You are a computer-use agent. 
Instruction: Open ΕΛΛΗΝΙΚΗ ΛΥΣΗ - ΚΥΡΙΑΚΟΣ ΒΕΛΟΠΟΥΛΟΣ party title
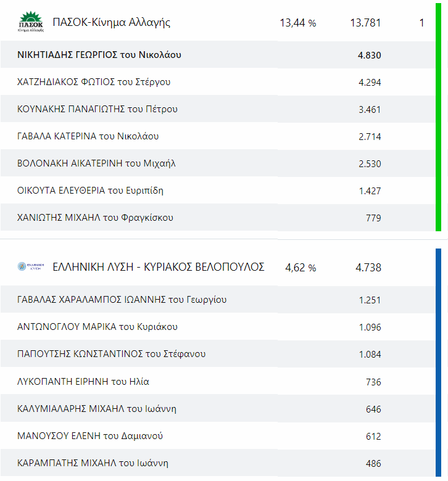[x=159, y=267]
